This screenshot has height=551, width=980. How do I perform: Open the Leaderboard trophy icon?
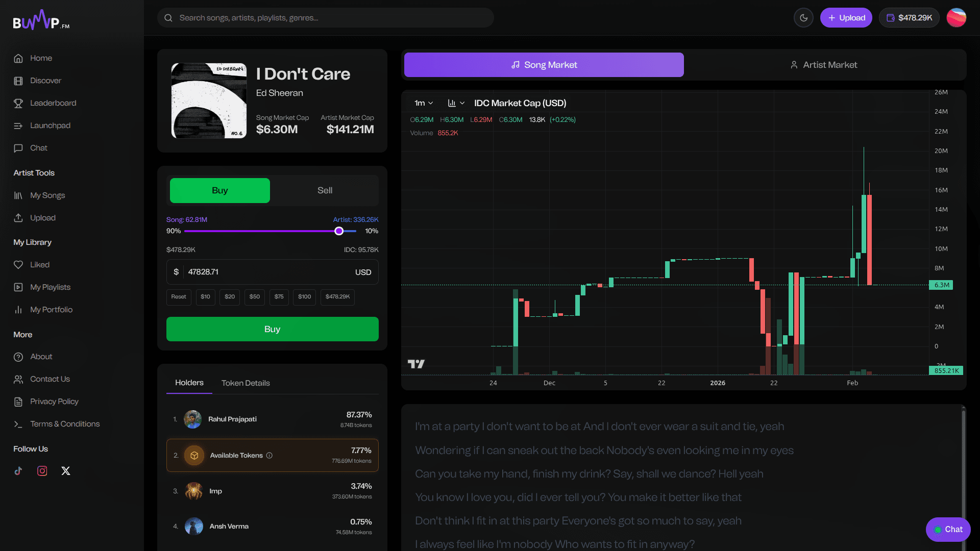(x=18, y=103)
